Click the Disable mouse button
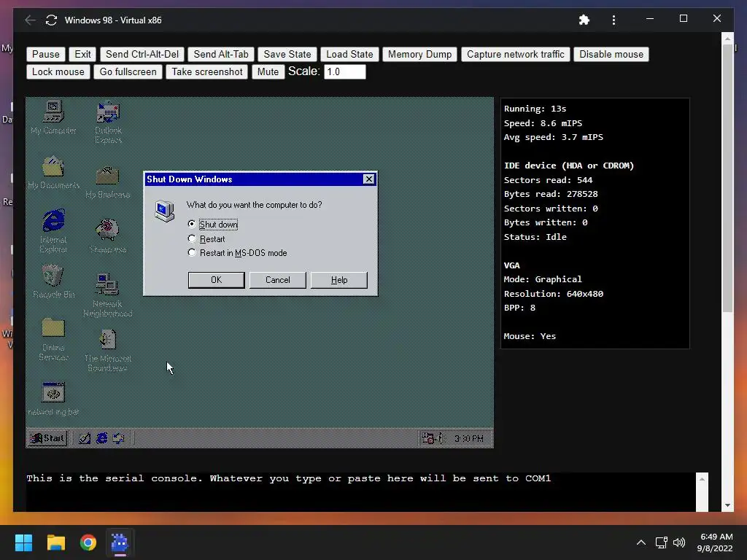The height and width of the screenshot is (560, 747). tap(611, 54)
